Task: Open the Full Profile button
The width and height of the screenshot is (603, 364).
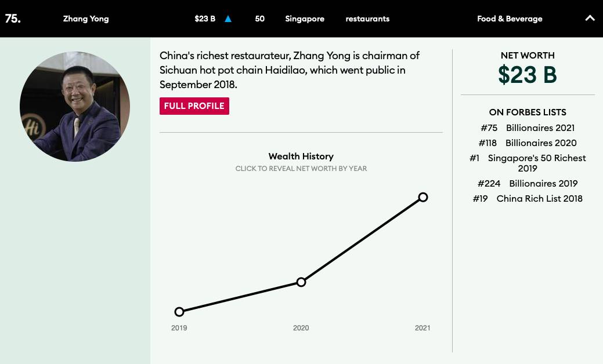Action: (x=194, y=106)
